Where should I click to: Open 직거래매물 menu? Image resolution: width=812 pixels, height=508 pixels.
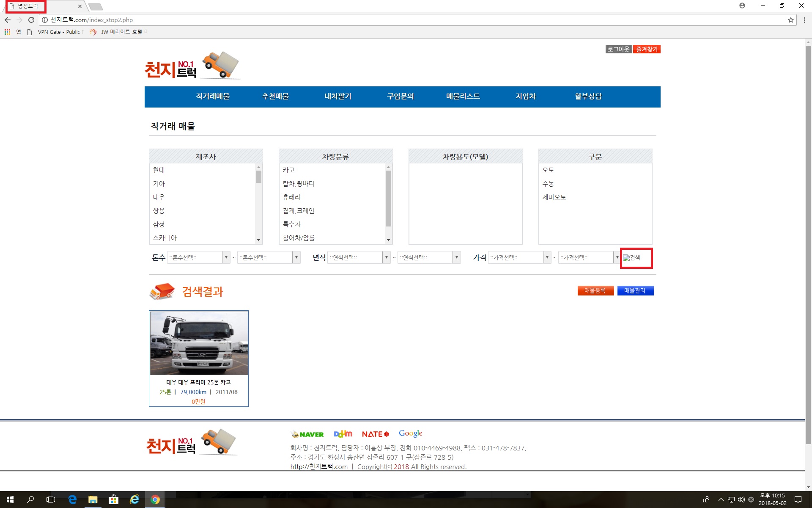(x=213, y=97)
